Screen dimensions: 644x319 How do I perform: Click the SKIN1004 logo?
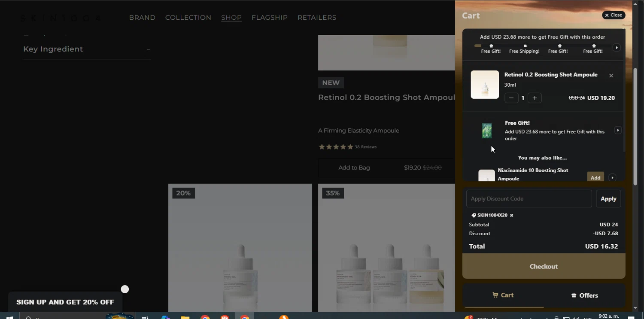[61, 18]
